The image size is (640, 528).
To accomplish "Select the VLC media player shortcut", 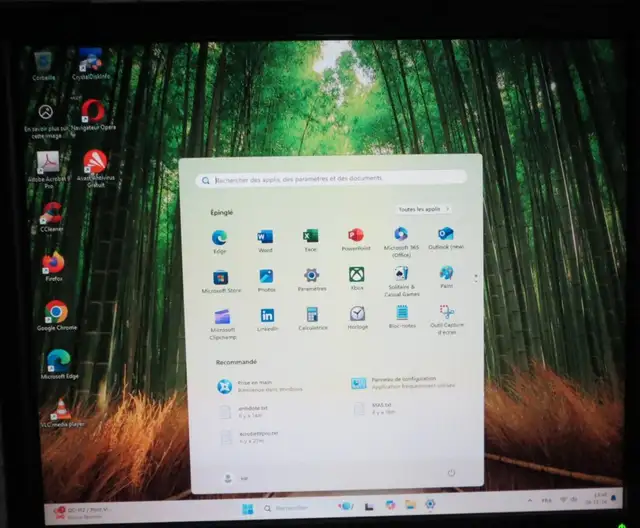I will click(x=62, y=413).
